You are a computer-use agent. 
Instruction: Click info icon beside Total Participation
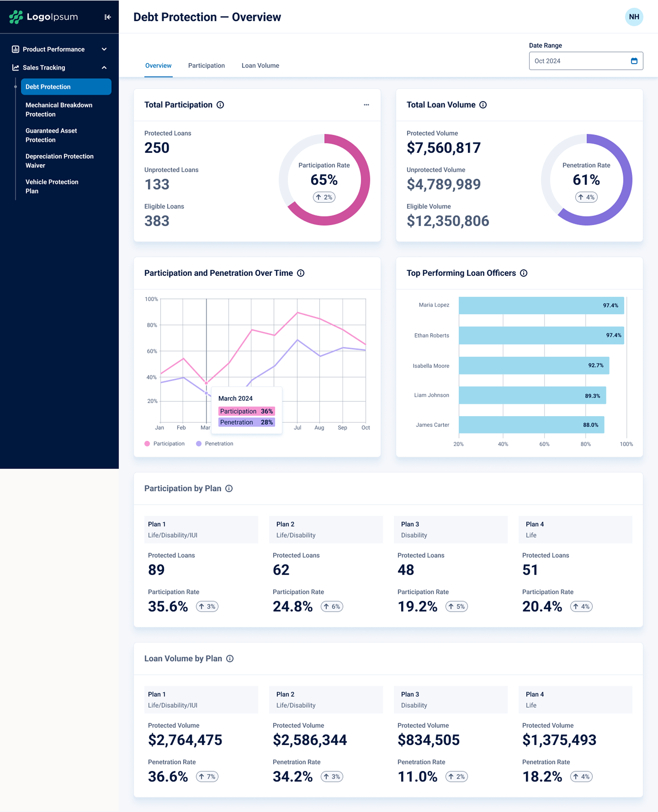coord(220,105)
